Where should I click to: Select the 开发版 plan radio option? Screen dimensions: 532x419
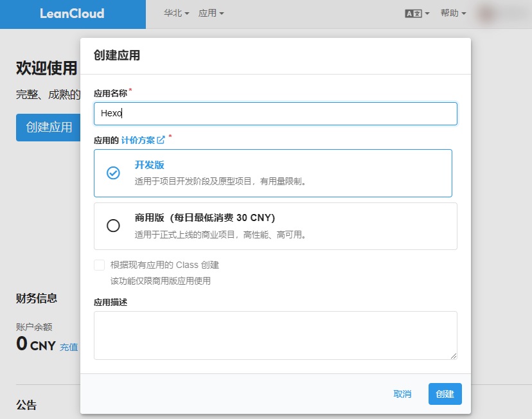[x=113, y=173]
